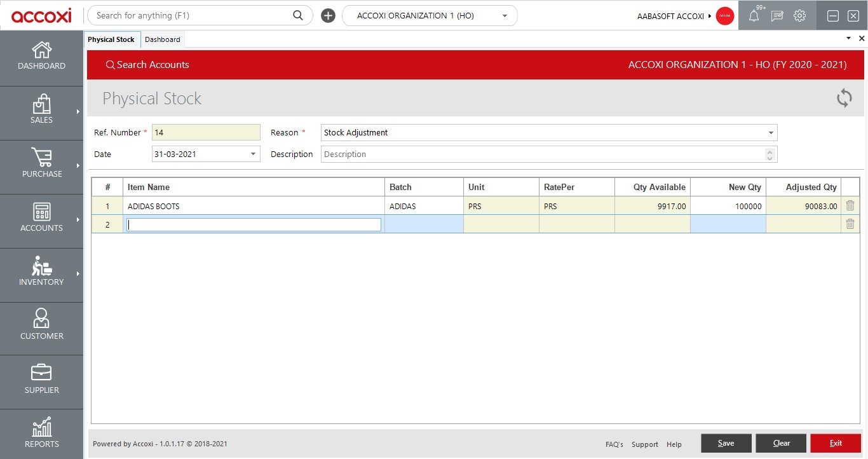
Task: Click the RatePer column header
Action: [577, 187]
